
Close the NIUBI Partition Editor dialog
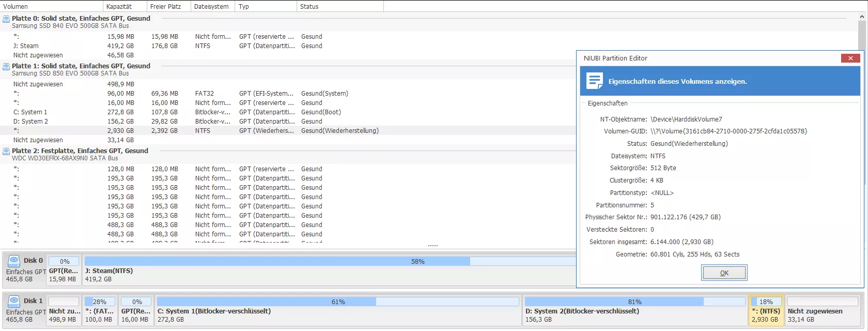(850, 58)
